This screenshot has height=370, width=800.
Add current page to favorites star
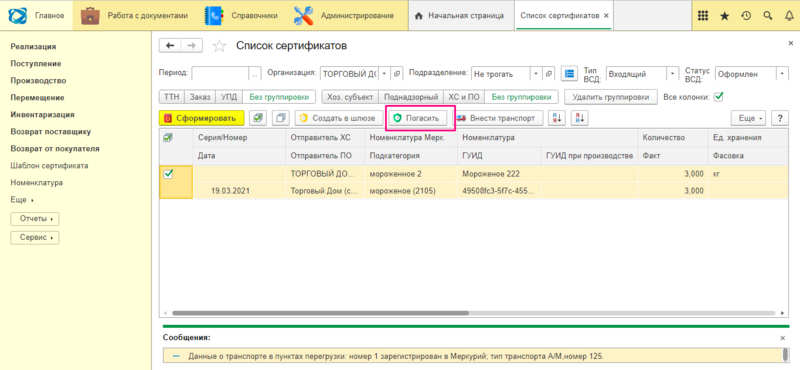219,46
